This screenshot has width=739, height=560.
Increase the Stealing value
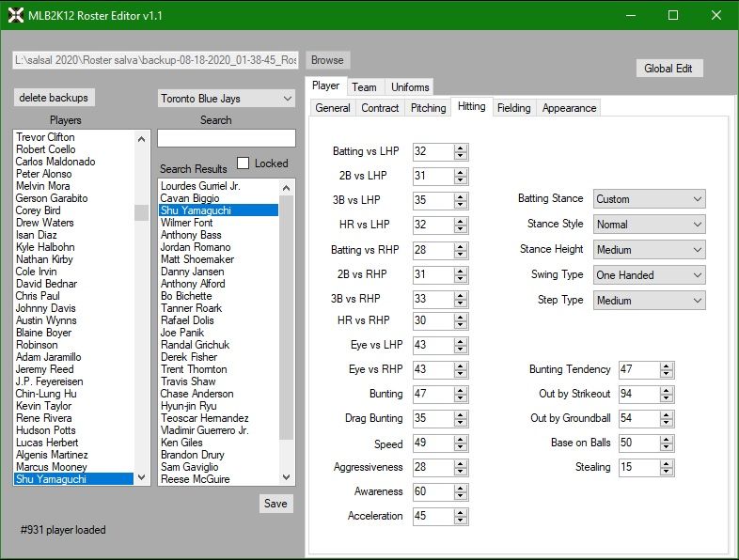[x=666, y=464]
